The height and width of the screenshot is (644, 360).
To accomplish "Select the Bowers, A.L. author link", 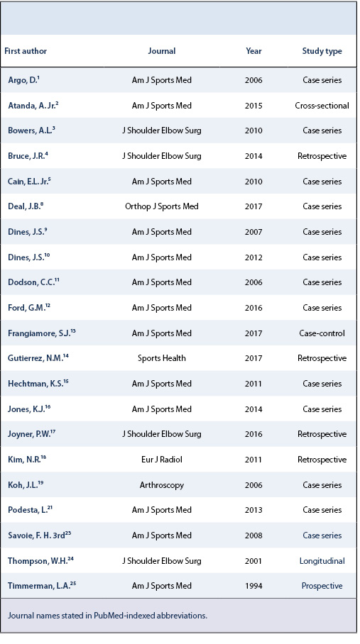I will click(x=31, y=131).
